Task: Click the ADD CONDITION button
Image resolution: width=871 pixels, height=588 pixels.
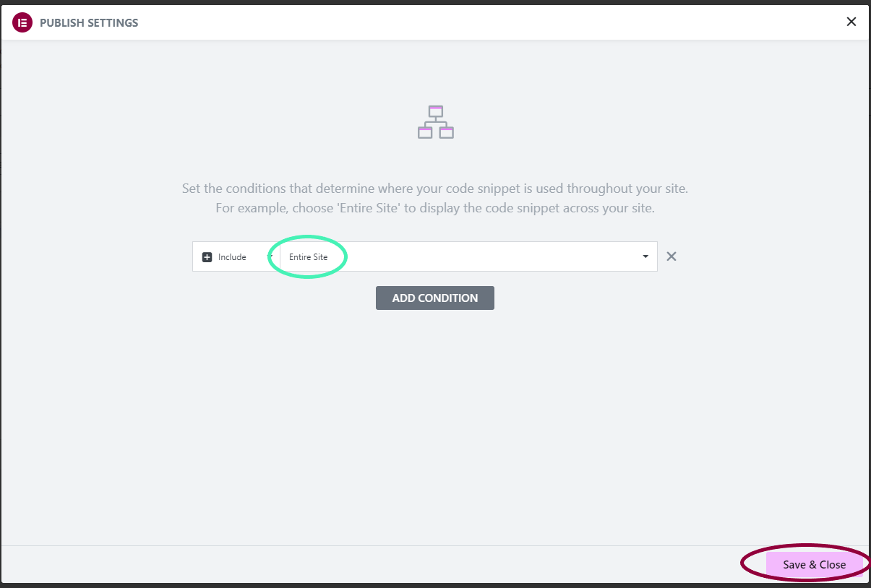Action: pyautogui.click(x=435, y=298)
